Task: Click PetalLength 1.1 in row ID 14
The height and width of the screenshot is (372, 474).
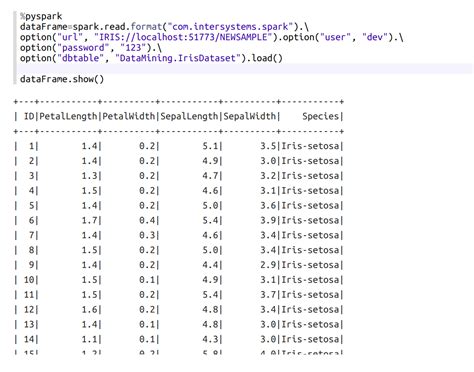Action: (x=89, y=339)
